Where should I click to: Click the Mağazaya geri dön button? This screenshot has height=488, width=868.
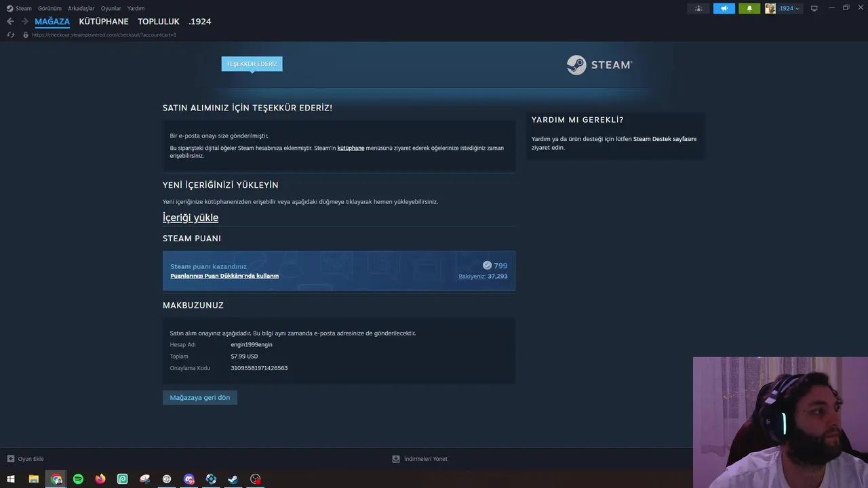coord(200,398)
